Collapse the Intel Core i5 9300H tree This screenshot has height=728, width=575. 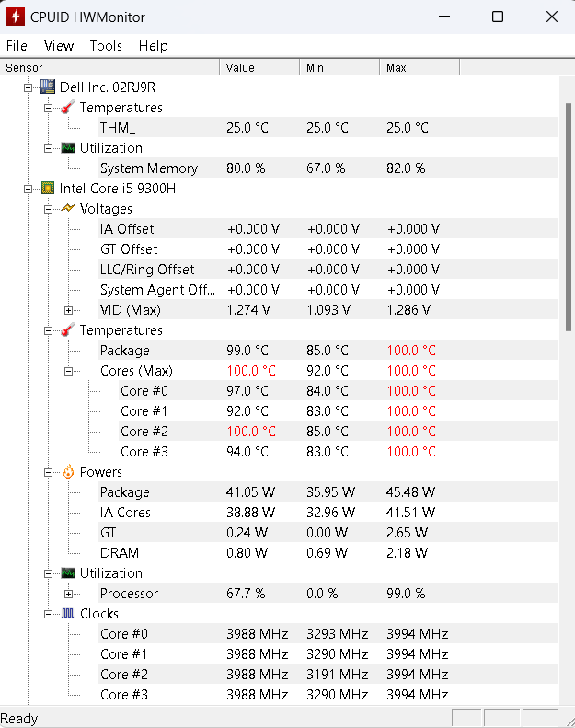tap(28, 189)
